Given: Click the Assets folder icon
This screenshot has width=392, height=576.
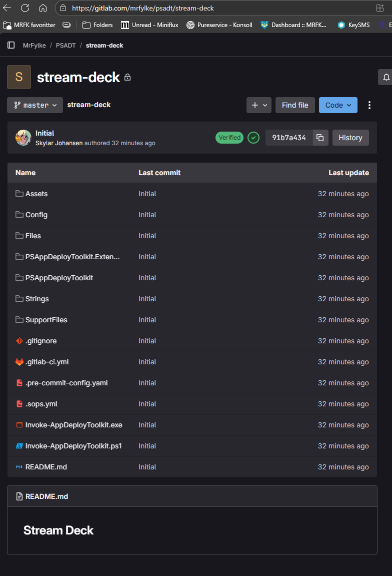Looking at the screenshot, I should (19, 194).
